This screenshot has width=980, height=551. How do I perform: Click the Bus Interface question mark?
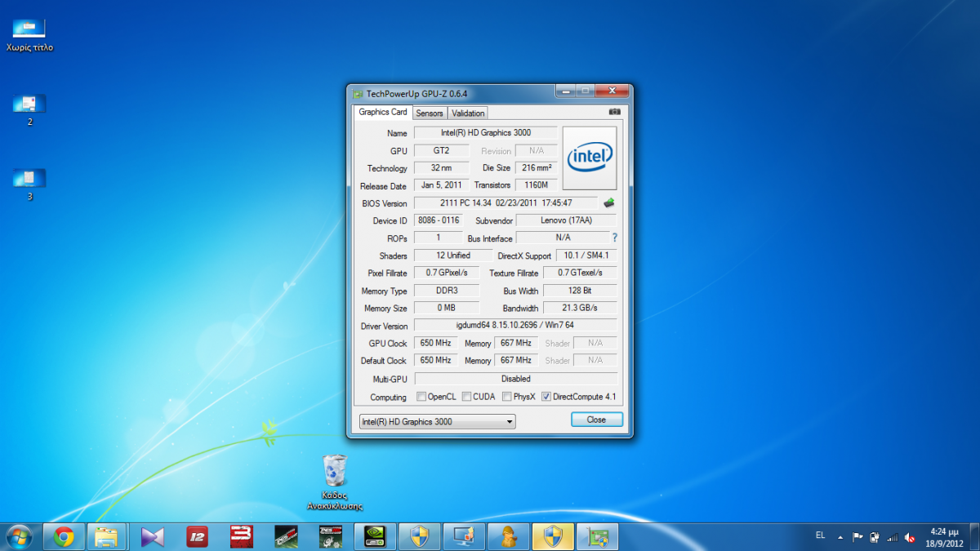tap(615, 238)
